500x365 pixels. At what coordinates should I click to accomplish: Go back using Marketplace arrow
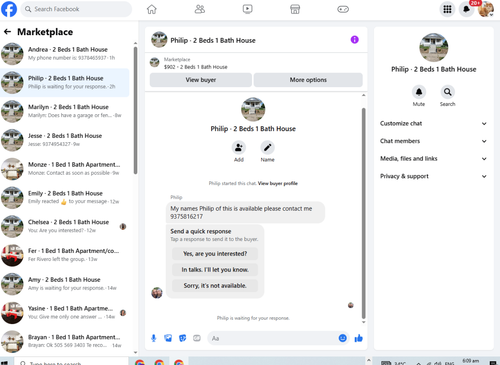click(x=7, y=32)
